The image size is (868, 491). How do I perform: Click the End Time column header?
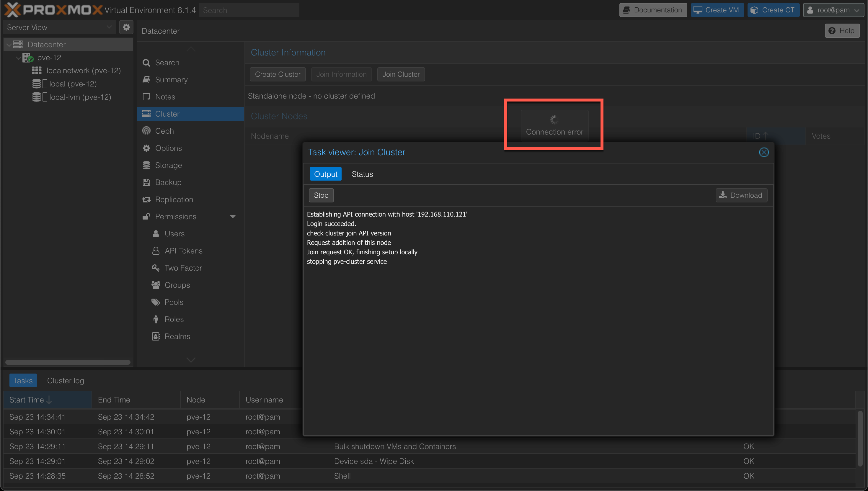136,400
